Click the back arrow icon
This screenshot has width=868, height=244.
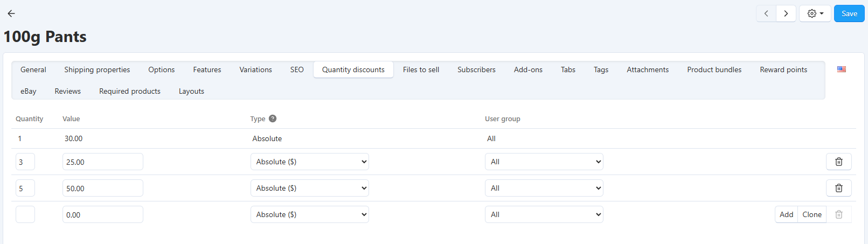point(11,13)
